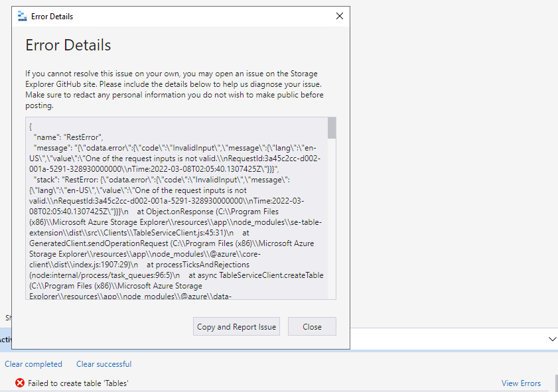Click the Error Details title bar label
The image size is (558, 392).
coord(52,17)
